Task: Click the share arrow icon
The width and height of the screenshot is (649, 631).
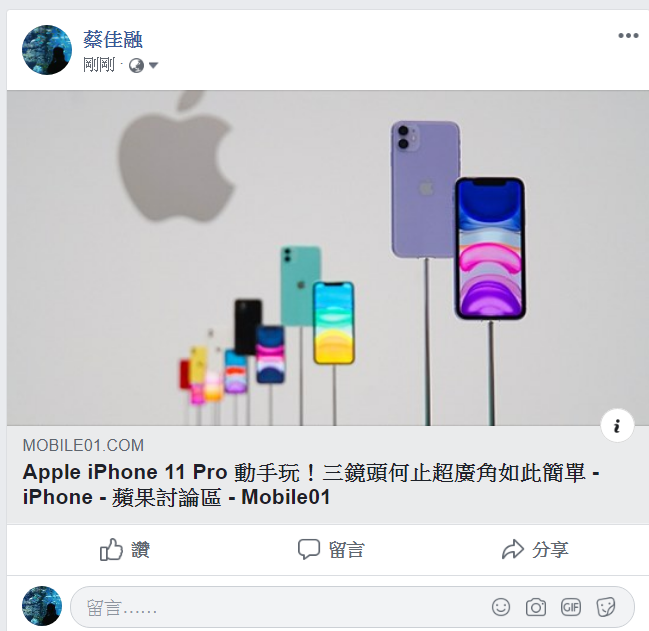Action: pyautogui.click(x=512, y=549)
